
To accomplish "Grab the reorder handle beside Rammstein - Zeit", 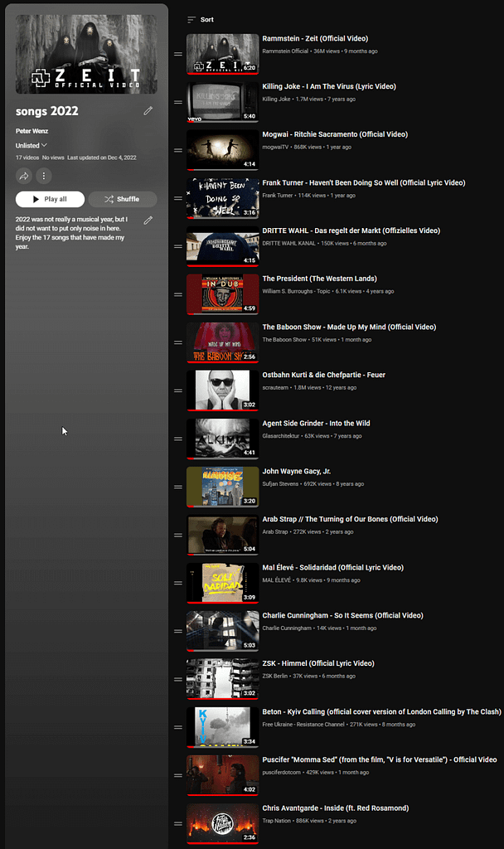I will tap(178, 54).
